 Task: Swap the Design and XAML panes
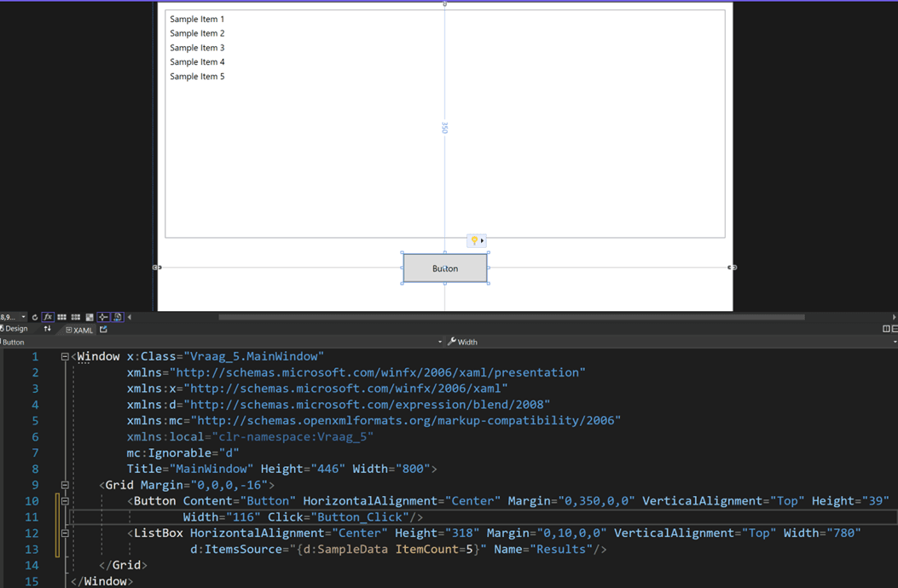click(48, 329)
